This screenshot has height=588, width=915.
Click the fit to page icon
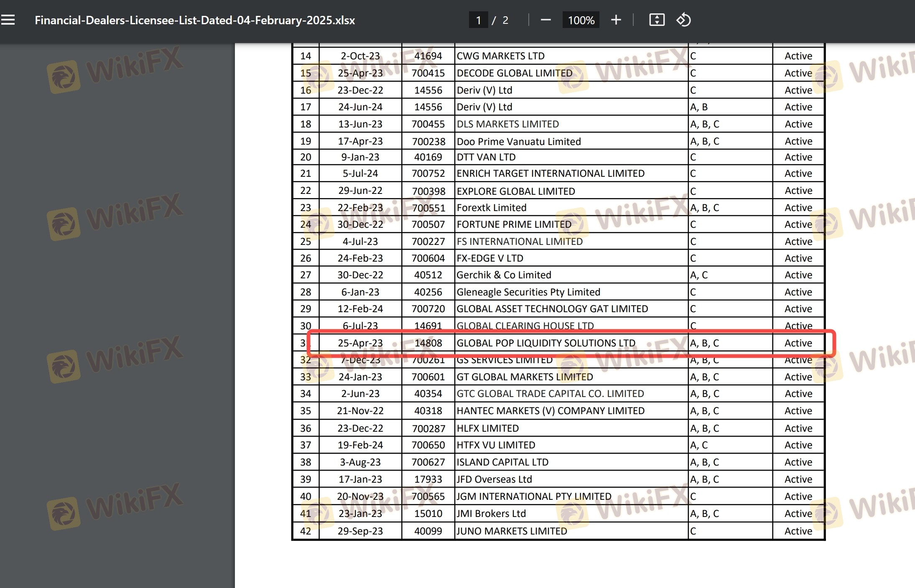656,20
